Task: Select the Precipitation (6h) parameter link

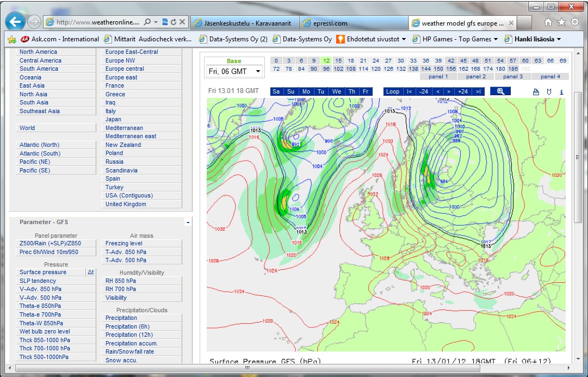Action: pos(127,326)
